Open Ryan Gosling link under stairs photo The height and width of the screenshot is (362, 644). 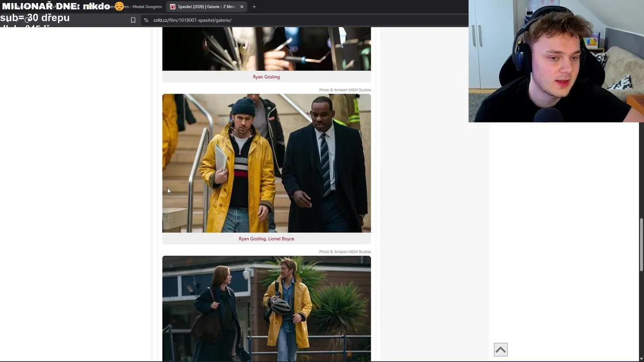[x=252, y=239]
